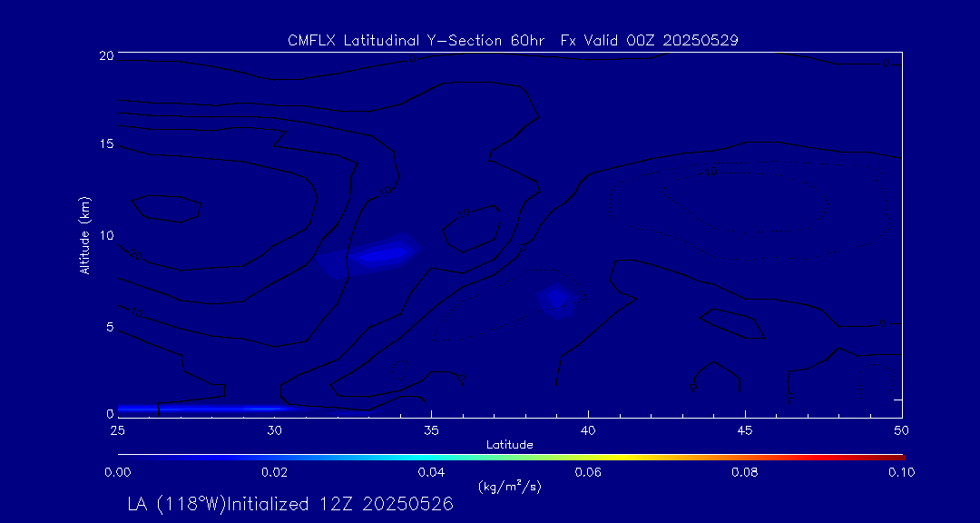Viewport: 980px width, 523px height.
Task: Click the 'Altitude (km)' y-axis label
Action: tap(84, 235)
